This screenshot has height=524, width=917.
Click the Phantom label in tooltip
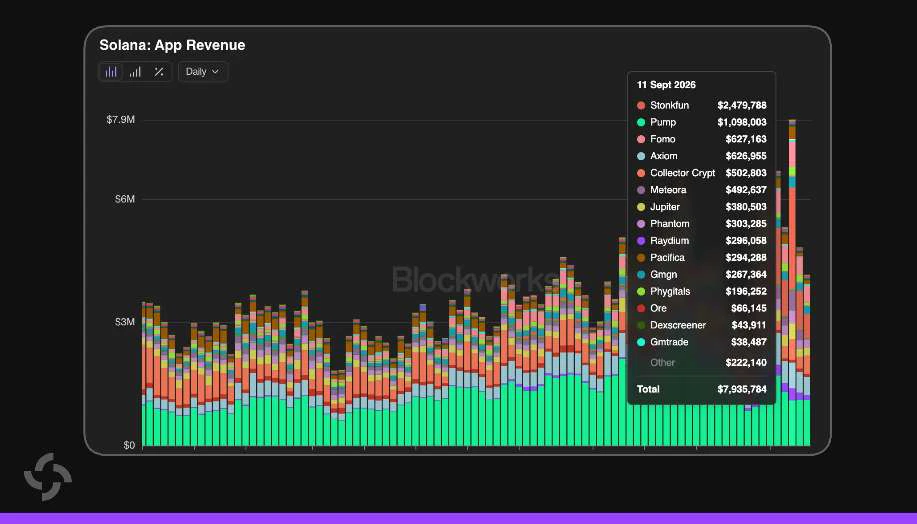click(x=670, y=224)
